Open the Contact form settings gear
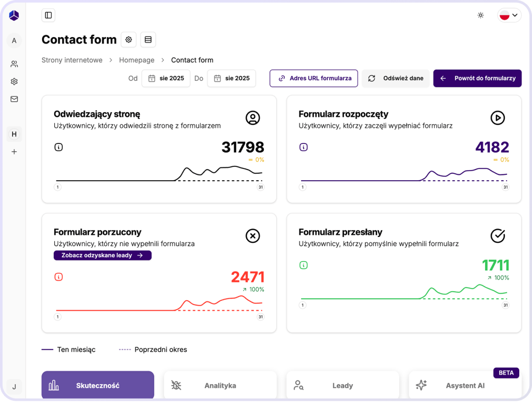532x406 pixels. tap(129, 39)
